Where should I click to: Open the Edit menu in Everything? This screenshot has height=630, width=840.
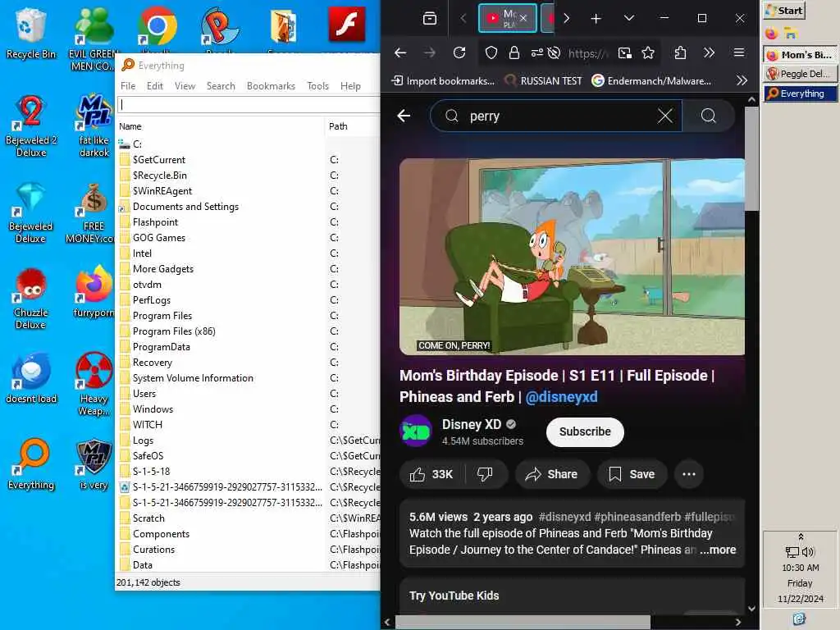pyautogui.click(x=155, y=85)
